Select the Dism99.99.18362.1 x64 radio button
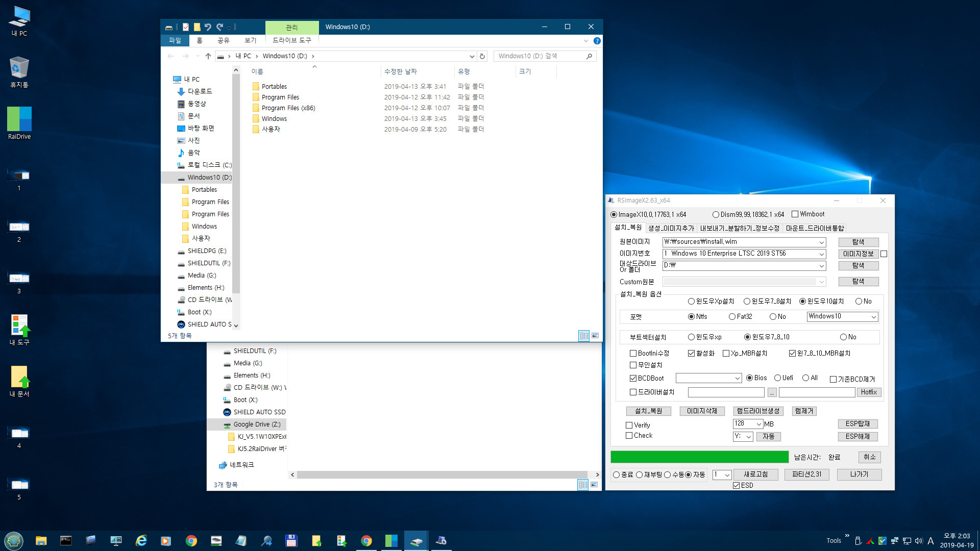Viewport: 980px width, 551px height. [x=716, y=215]
